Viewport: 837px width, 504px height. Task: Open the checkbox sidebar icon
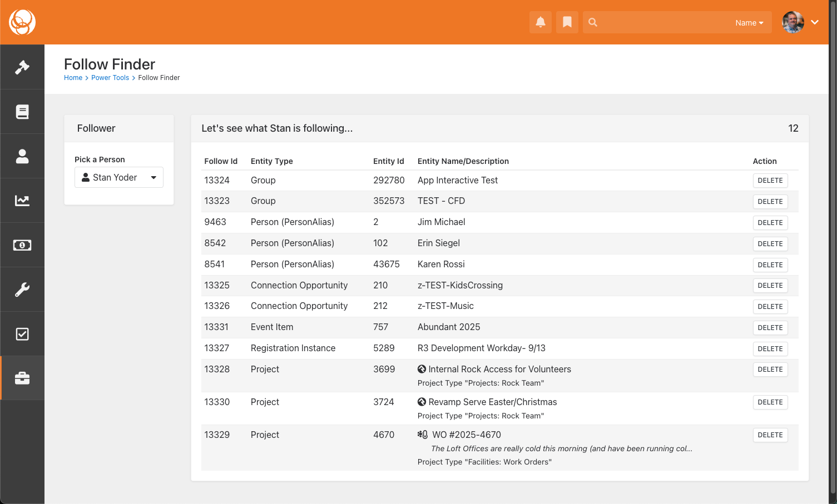pos(22,334)
